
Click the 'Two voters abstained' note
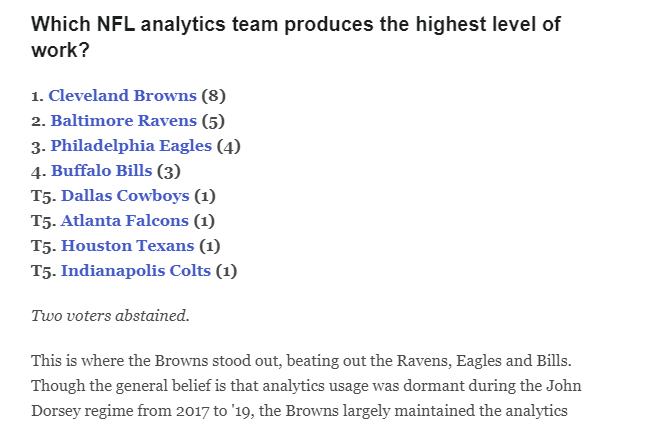tap(110, 316)
